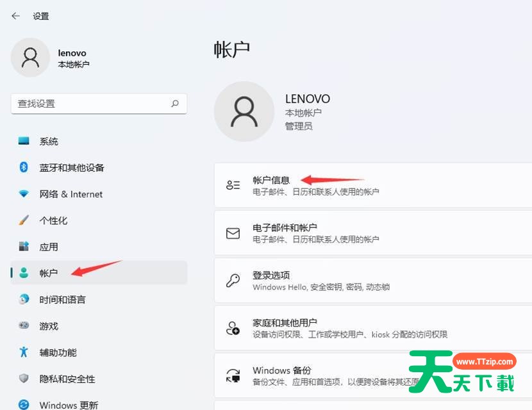
Task: Click 'Windows Hello, 安全密钥, 密码, 动态锁' description
Action: tap(321, 287)
